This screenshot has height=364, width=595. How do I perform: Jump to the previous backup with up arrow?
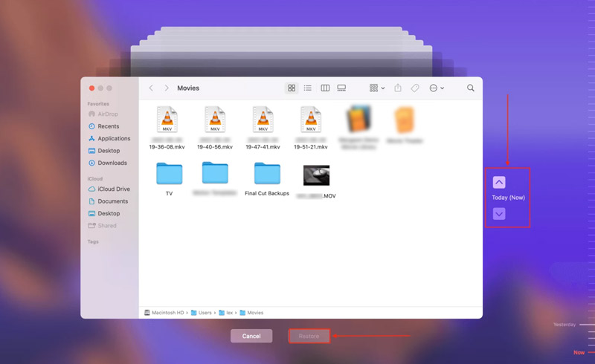tap(499, 183)
